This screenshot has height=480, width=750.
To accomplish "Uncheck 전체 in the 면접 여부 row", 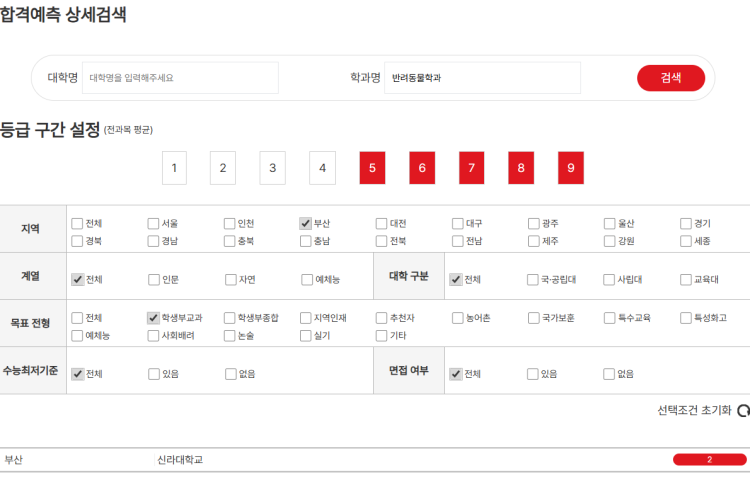I will [456, 374].
